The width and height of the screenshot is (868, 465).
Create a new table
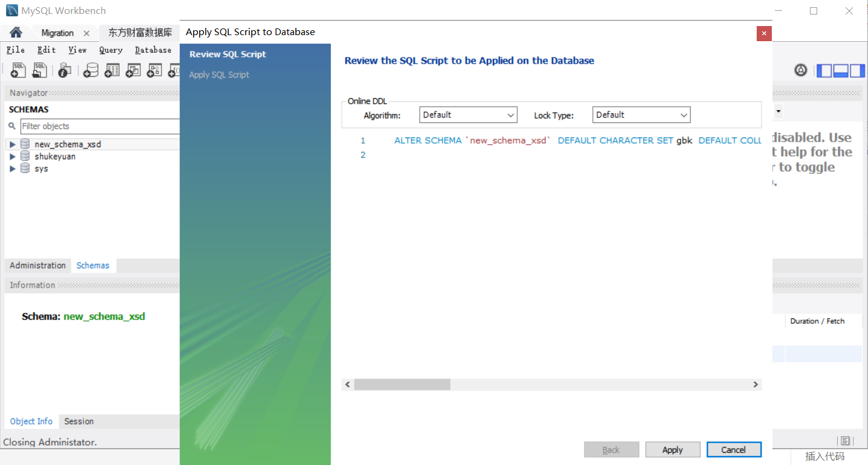[x=112, y=70]
